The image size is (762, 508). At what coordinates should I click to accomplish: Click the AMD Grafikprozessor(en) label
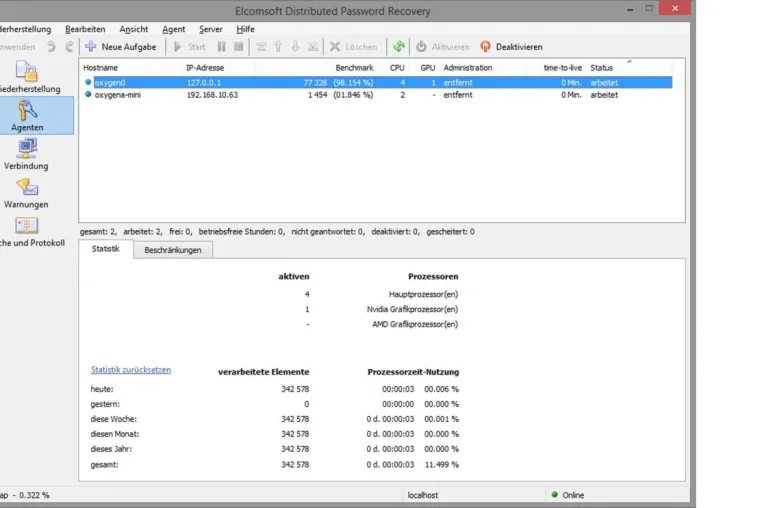click(x=415, y=324)
